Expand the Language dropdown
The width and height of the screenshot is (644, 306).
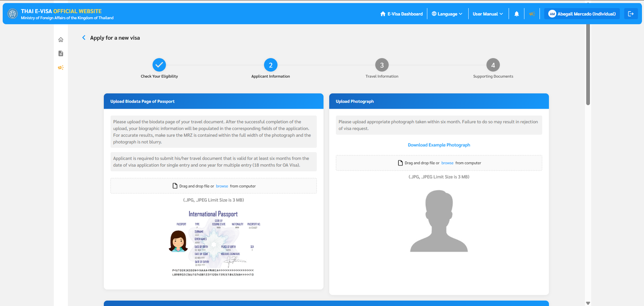(447, 14)
